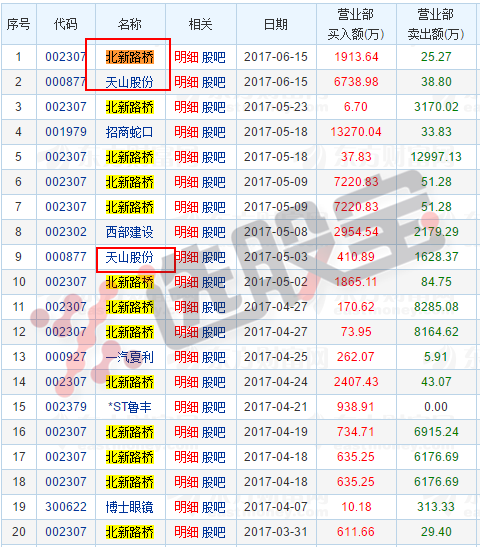Click the 日期 column header
480x547 pixels.
pos(276,24)
